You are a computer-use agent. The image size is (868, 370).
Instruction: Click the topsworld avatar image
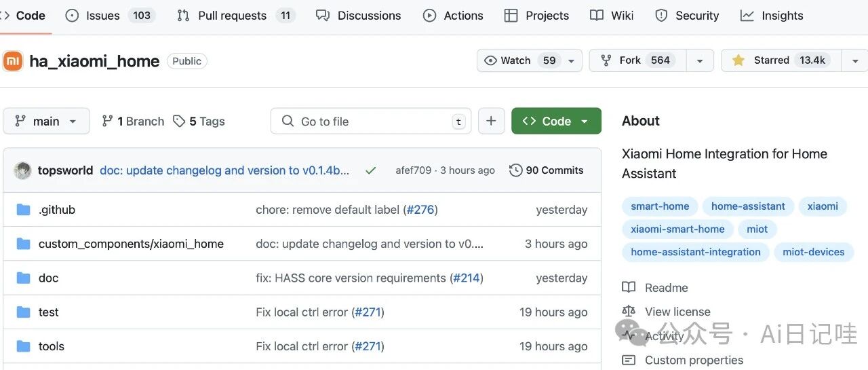coord(22,170)
